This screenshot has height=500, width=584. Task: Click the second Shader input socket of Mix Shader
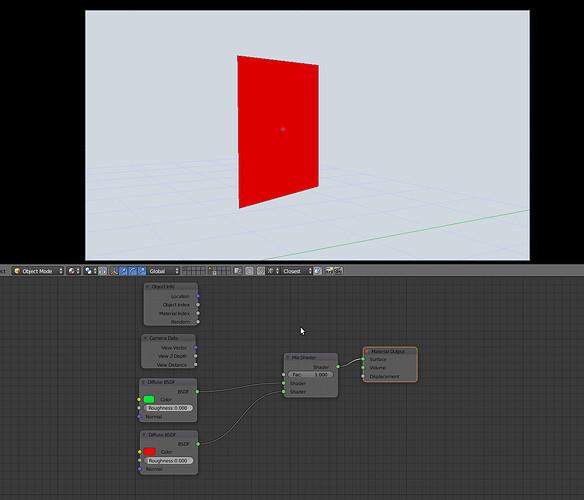coord(283,392)
